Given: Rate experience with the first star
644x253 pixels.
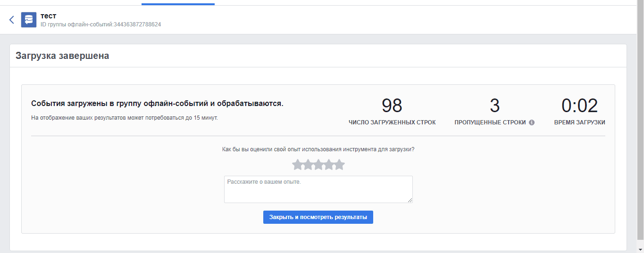Looking at the screenshot, I should [x=297, y=164].
